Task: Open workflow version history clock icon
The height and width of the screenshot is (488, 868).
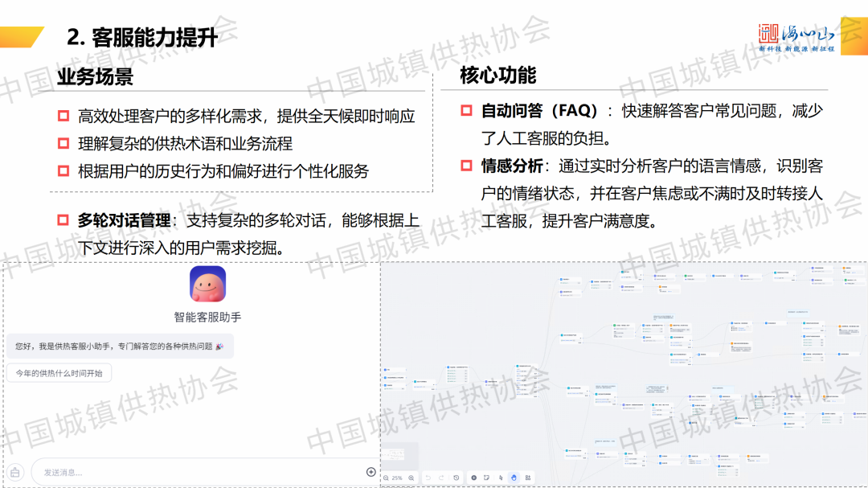Action: (457, 478)
